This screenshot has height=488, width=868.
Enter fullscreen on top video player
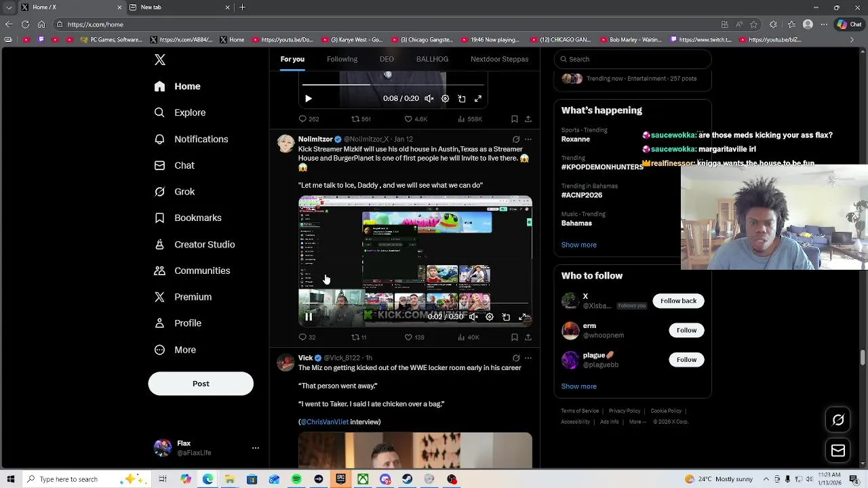tap(478, 98)
